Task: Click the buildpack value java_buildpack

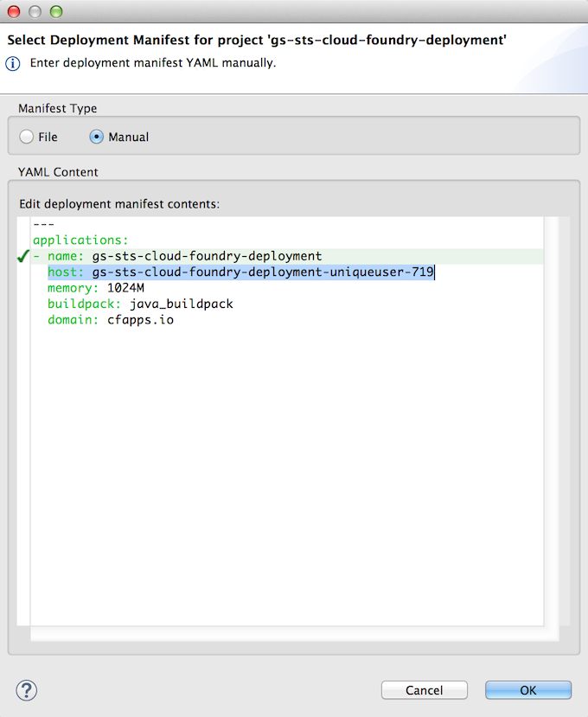Action: click(182, 304)
